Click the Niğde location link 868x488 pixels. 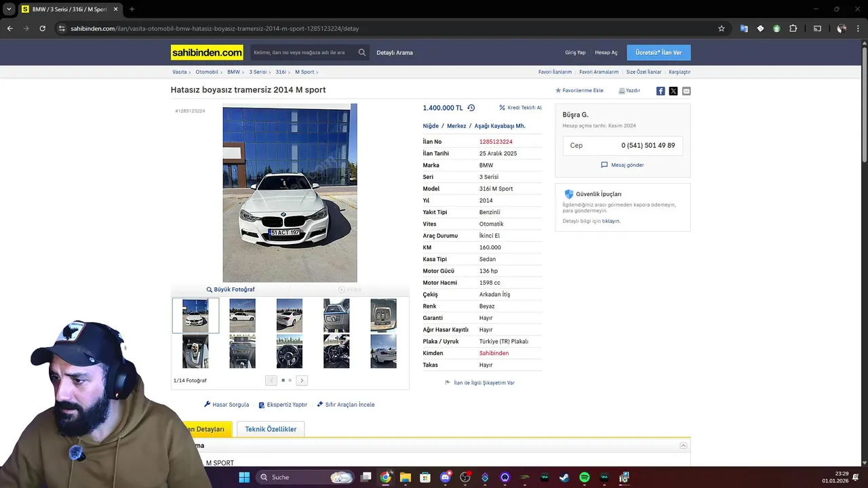(x=431, y=126)
